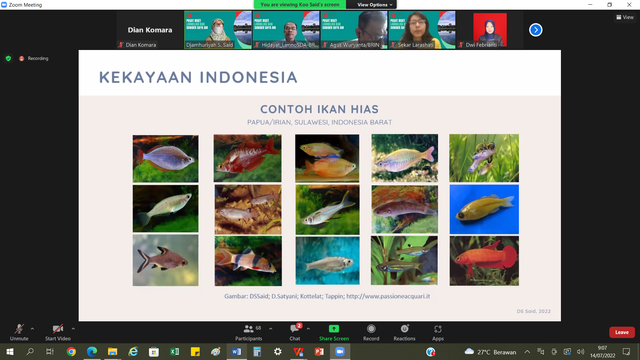Select Dwi Febrianti participant thumbnail
This screenshot has height=360, width=640.
(490, 30)
